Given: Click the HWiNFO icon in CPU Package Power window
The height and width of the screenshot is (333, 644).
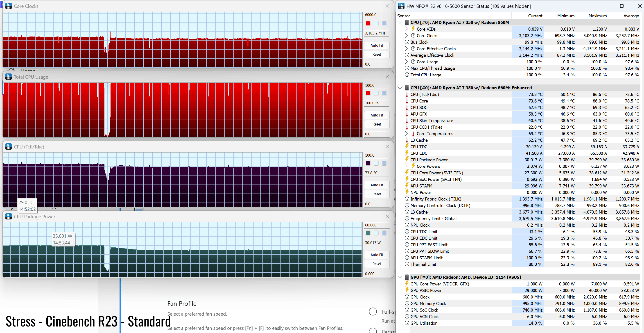Looking at the screenshot, I should click(x=9, y=217).
